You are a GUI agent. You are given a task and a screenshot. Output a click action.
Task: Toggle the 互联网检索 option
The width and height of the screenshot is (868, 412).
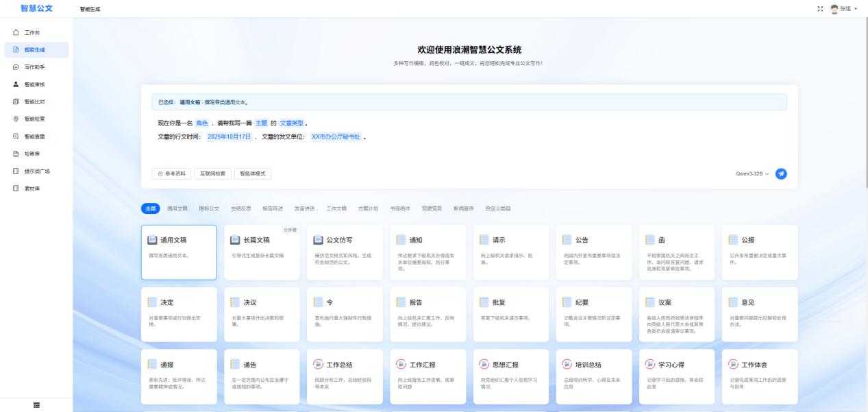(213, 173)
